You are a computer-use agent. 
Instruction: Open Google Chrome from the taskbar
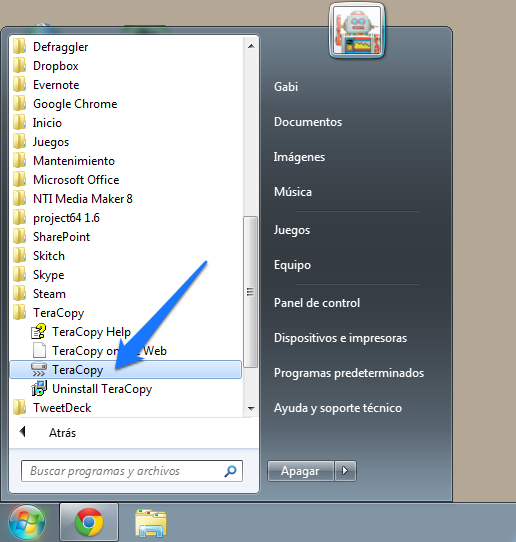pyautogui.click(x=89, y=522)
